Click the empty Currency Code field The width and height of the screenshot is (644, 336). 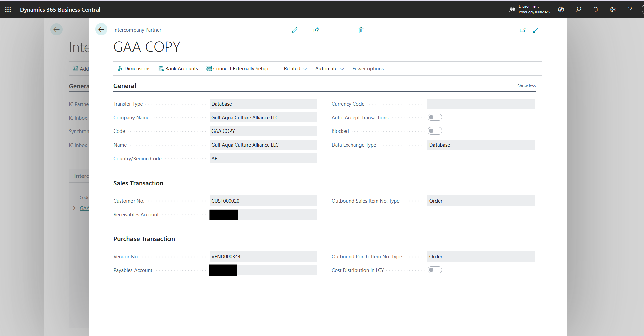tap(481, 104)
